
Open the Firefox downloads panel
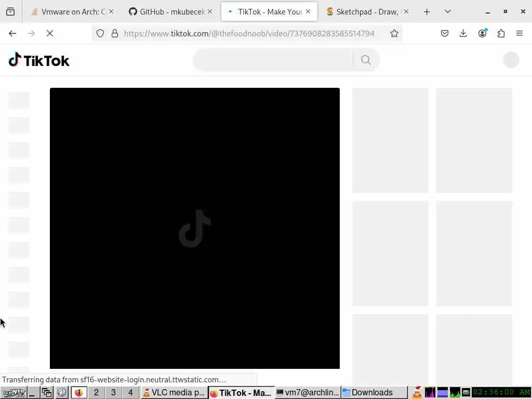463,33
